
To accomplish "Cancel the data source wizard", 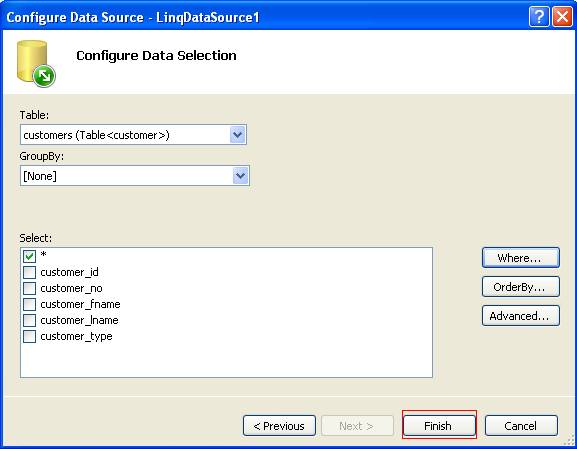I will coord(521,426).
